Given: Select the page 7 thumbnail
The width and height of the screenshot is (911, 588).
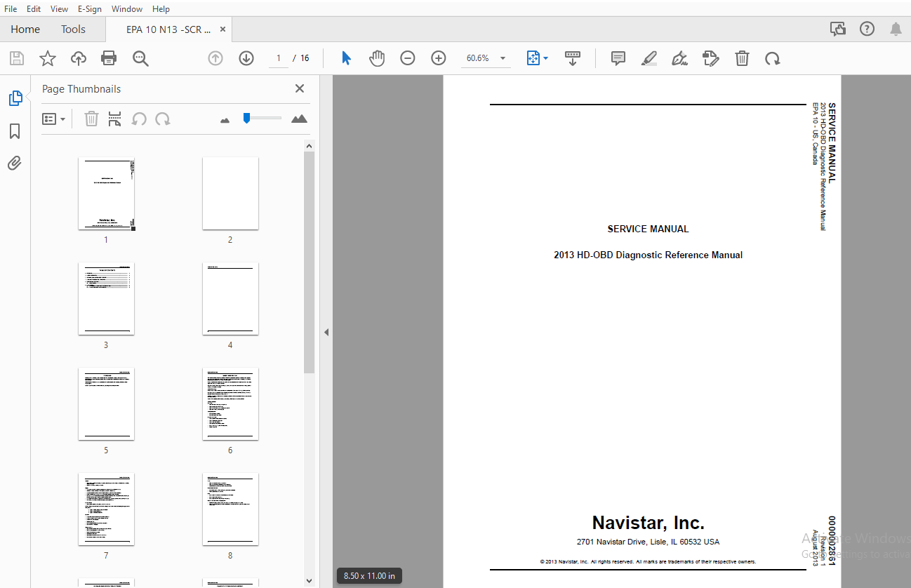Looking at the screenshot, I should pyautogui.click(x=106, y=509).
